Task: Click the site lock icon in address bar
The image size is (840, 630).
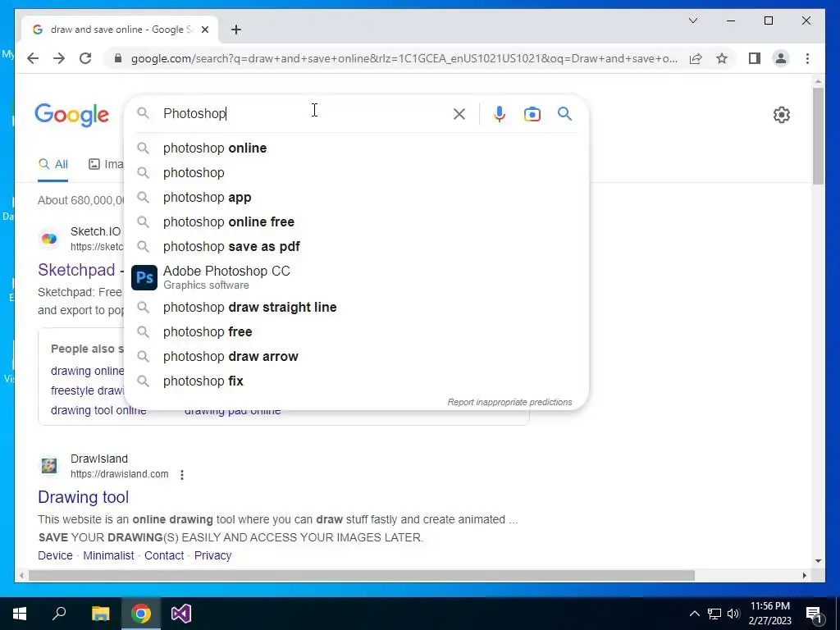Action: [118, 58]
